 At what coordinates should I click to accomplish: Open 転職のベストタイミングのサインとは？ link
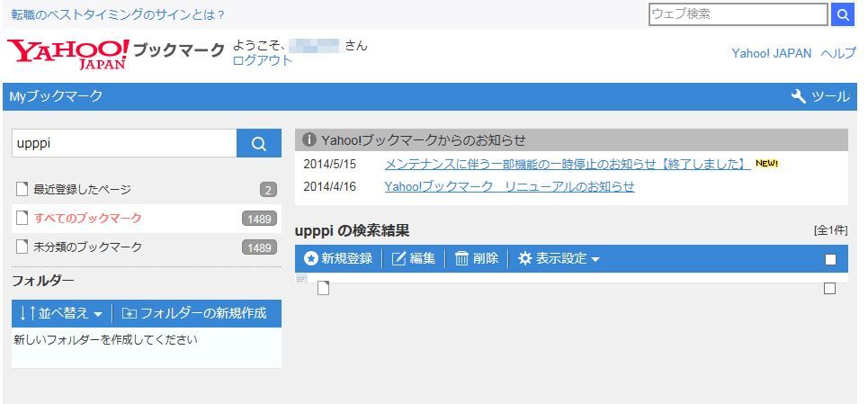click(118, 15)
